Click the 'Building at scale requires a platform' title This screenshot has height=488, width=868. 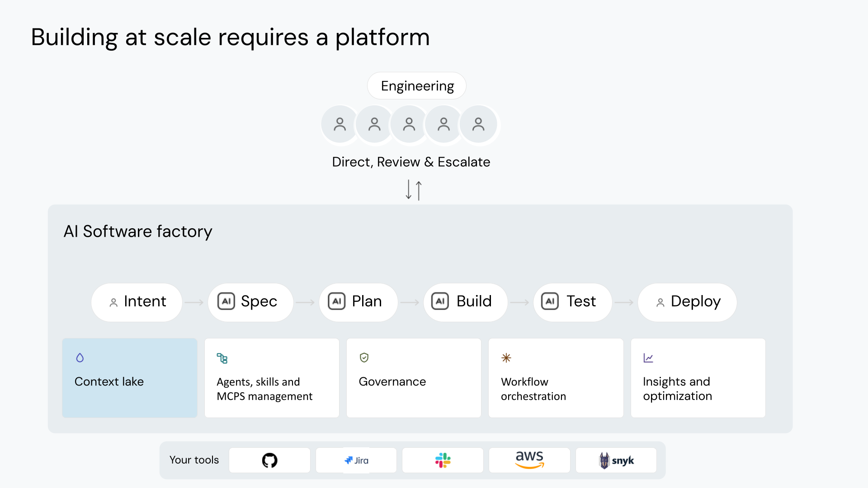coord(230,37)
